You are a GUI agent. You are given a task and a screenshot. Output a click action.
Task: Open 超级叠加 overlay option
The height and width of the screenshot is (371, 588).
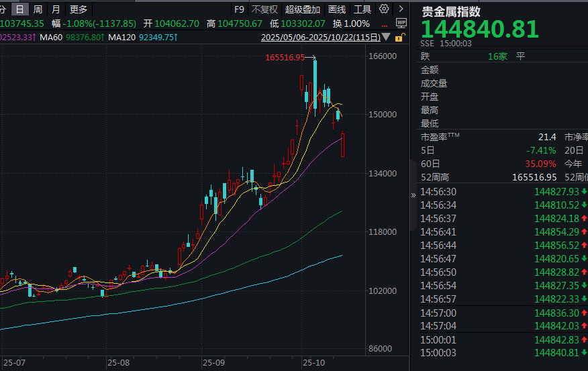tap(302, 9)
